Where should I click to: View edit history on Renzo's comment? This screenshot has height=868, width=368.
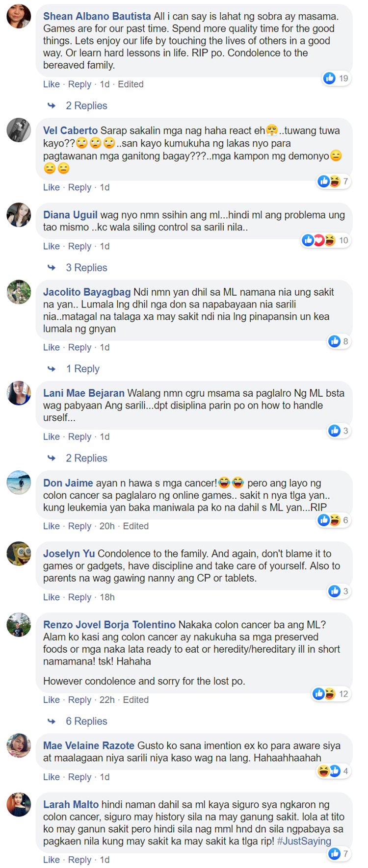[135, 700]
